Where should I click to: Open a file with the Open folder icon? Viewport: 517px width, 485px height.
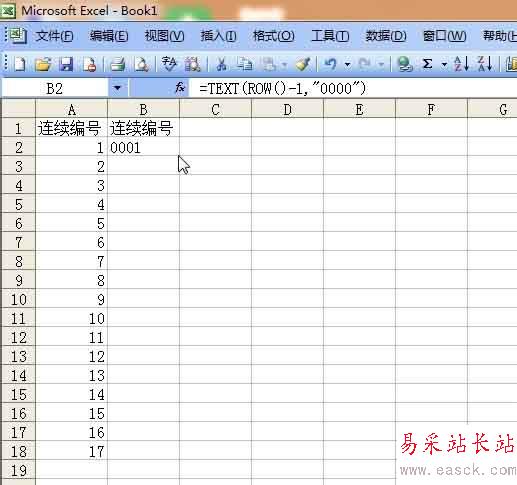[43, 64]
